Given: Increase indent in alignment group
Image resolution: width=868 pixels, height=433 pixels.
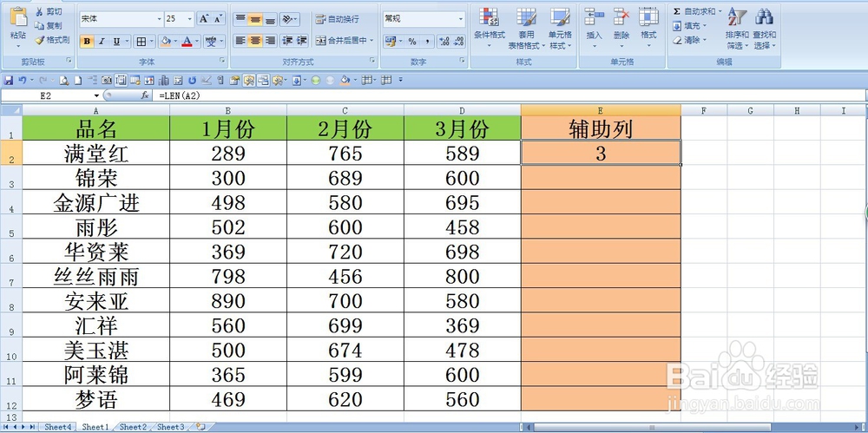Looking at the screenshot, I should point(302,41).
